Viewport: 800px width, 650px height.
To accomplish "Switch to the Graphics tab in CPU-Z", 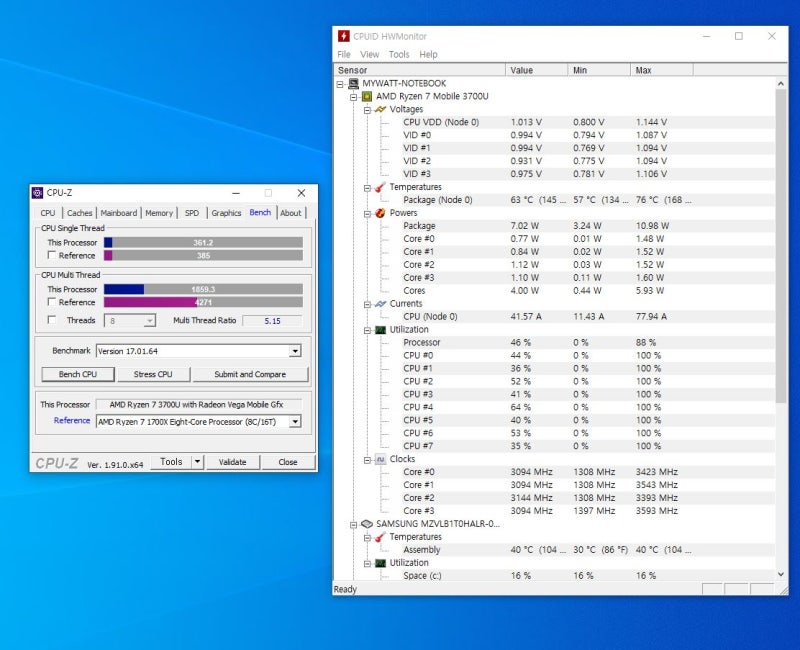I will tap(226, 213).
